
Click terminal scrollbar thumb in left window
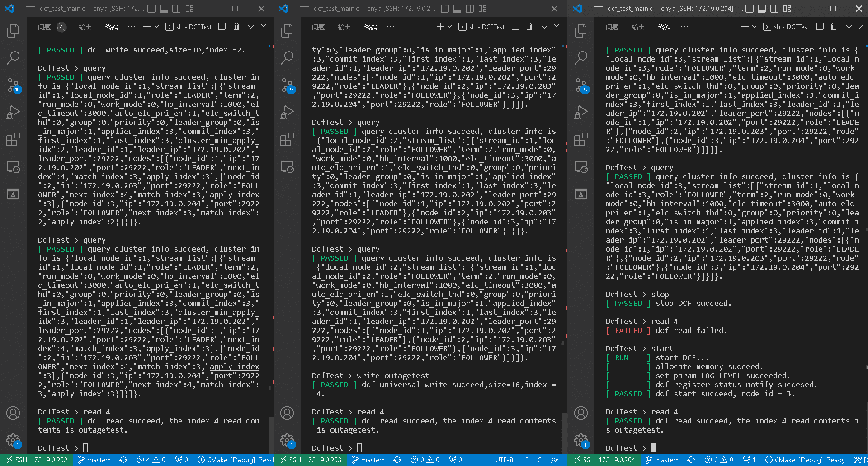tap(271, 434)
